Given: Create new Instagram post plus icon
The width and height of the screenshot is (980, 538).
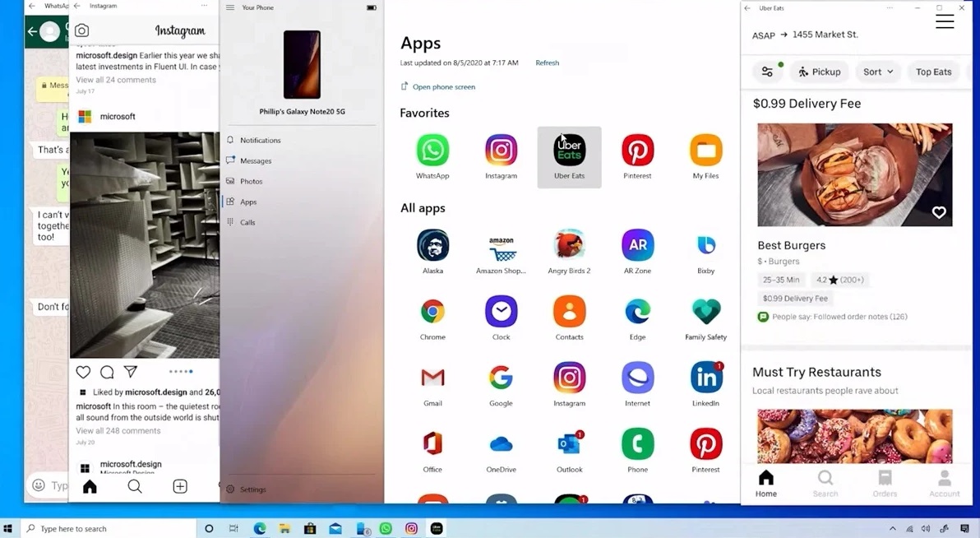Looking at the screenshot, I should click(x=180, y=486).
